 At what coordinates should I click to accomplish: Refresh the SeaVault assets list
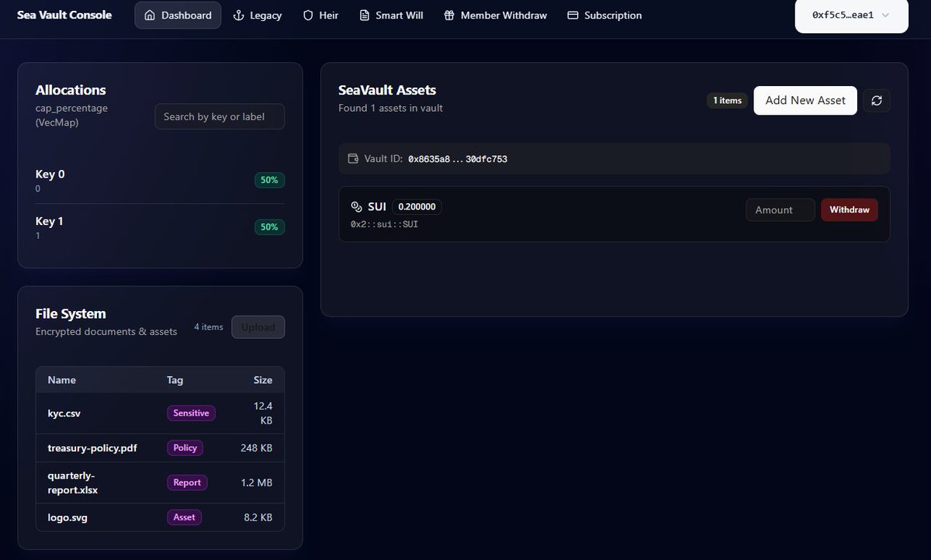(x=877, y=100)
